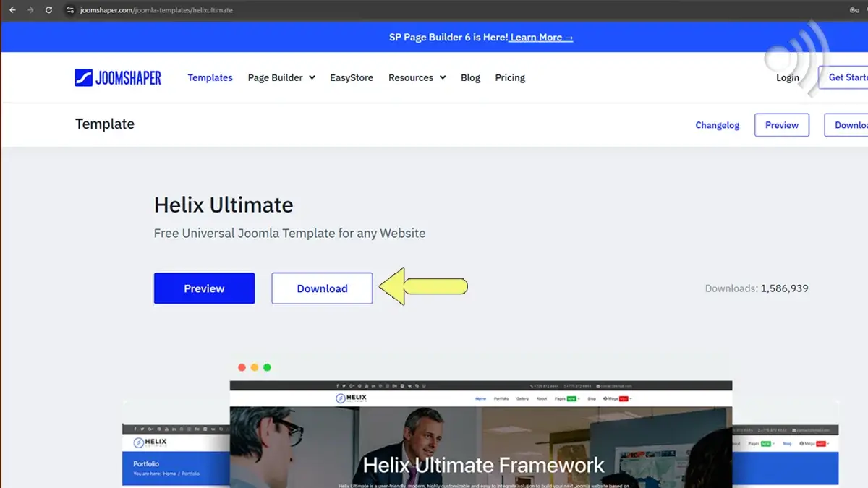Click the red dot on the preview mockup

242,367
